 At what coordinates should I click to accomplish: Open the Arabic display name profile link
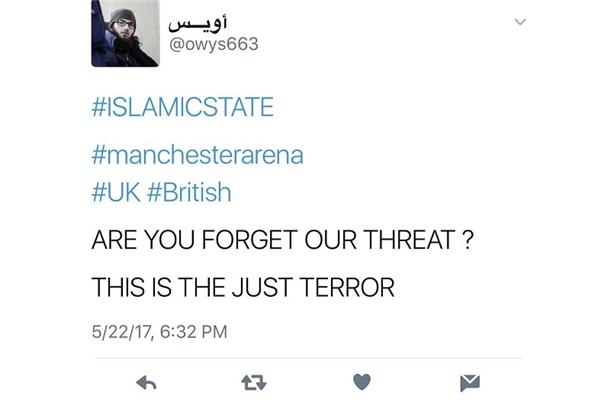coord(198,23)
